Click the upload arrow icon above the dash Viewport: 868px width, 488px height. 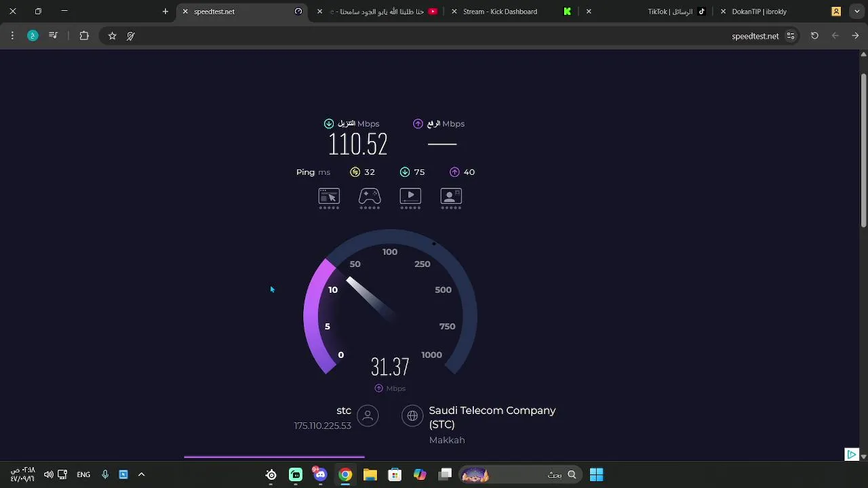pyautogui.click(x=418, y=123)
